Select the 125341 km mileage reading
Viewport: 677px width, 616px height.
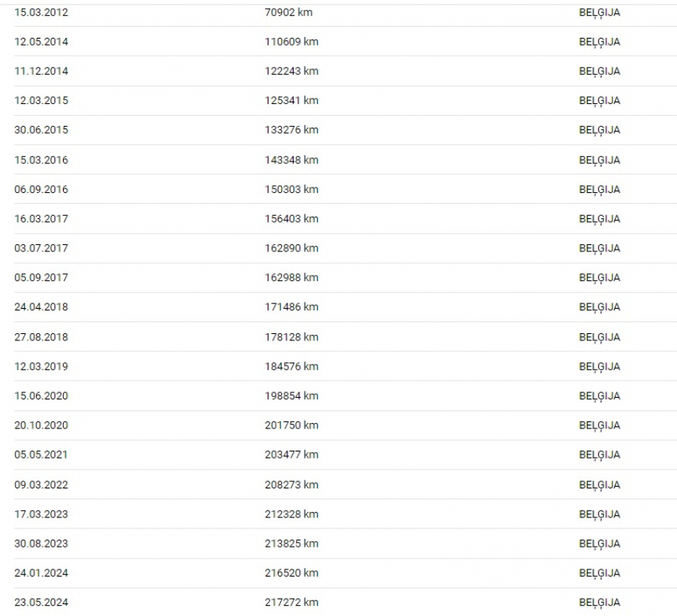pyautogui.click(x=291, y=101)
